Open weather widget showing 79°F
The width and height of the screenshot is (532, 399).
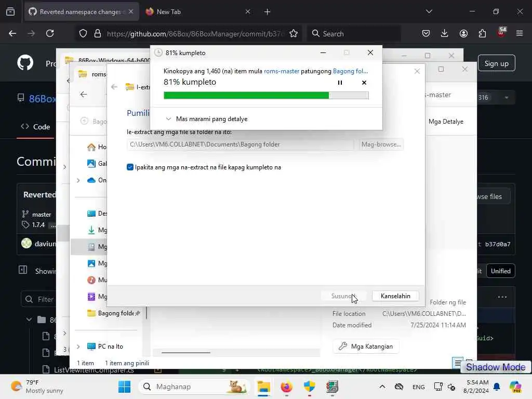[x=36, y=387]
